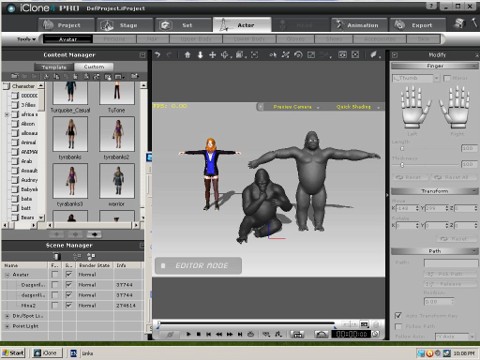The width and height of the screenshot is (480, 360).
Task: Expand the africa folder in the Character tree
Action: [6, 114]
